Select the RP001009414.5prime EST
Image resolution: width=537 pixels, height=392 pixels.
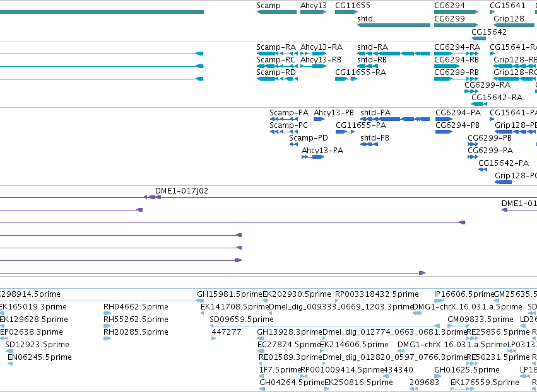[303, 376]
